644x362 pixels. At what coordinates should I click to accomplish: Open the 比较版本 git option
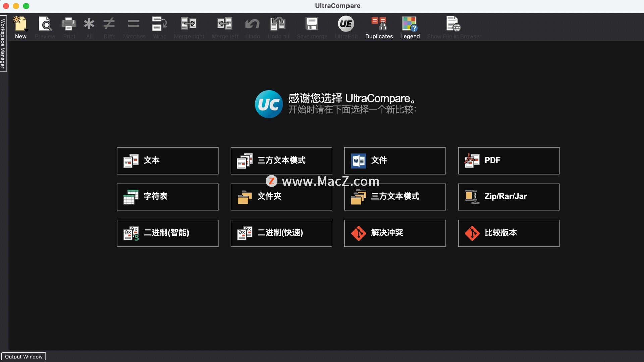coord(509,233)
